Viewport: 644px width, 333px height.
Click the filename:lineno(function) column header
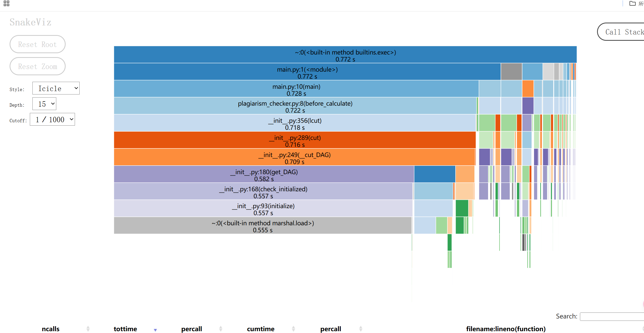click(x=505, y=329)
